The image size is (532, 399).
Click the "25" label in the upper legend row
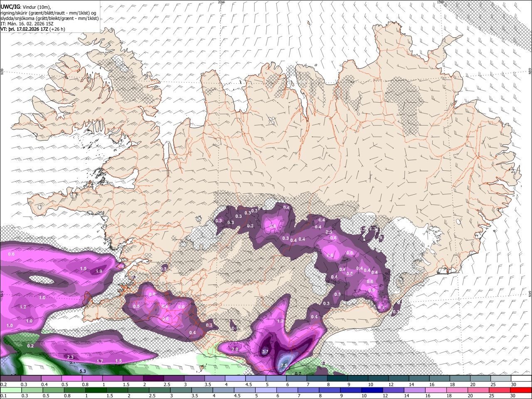[493, 384]
